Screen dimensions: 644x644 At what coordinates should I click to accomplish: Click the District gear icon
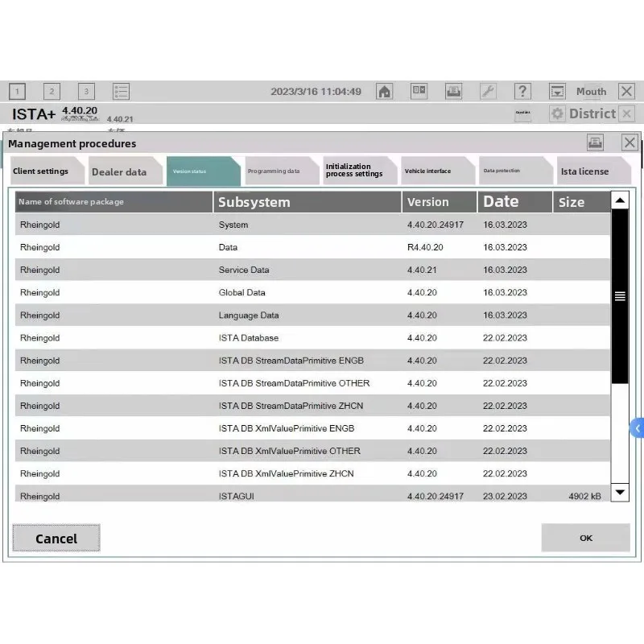click(557, 114)
